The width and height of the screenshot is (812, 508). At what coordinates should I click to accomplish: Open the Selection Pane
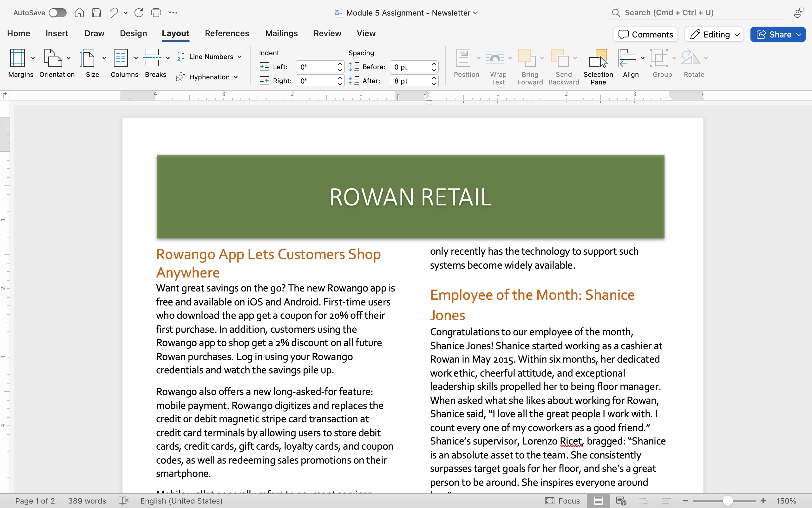(x=598, y=67)
